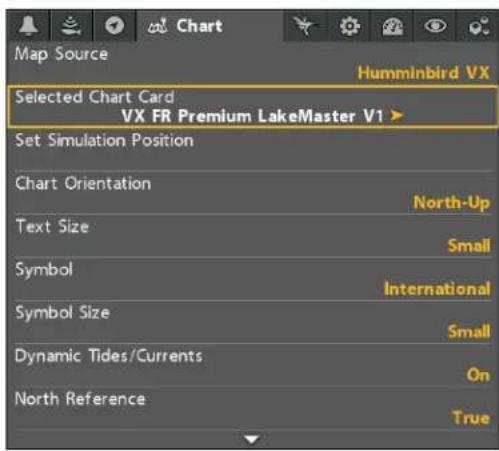499x451 pixels.
Task: Click the arrow next to LakeMaster V1
Action: click(396, 116)
